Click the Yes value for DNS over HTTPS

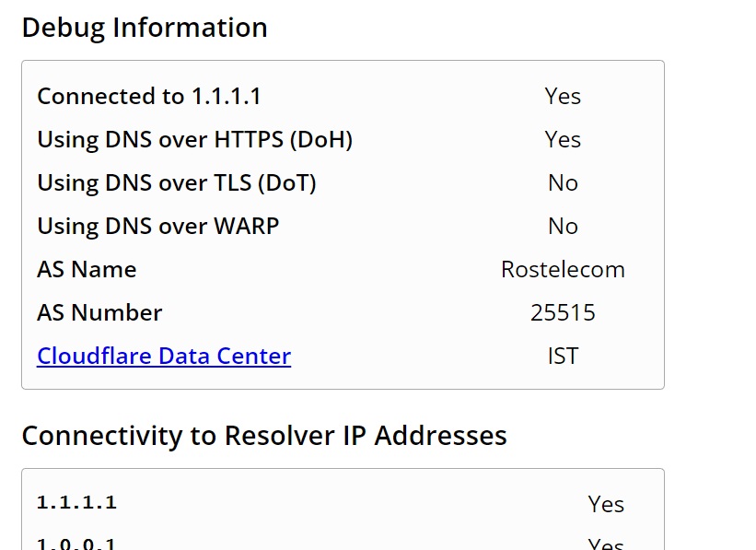[563, 139]
